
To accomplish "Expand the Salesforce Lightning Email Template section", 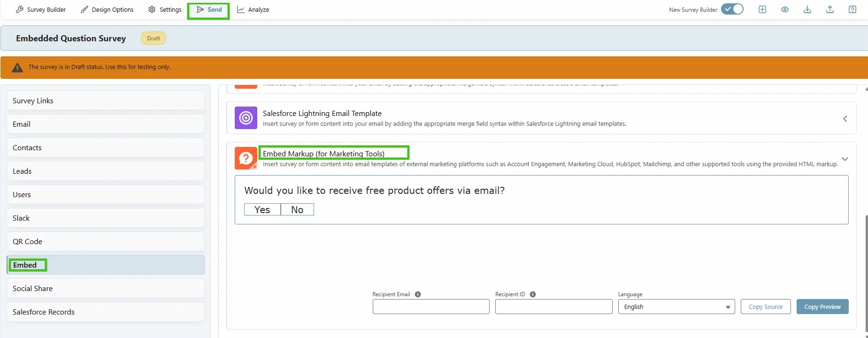I will (x=845, y=119).
